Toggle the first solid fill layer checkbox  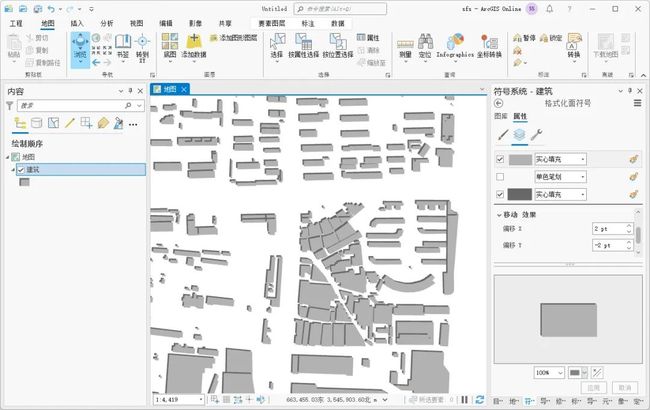coord(500,159)
